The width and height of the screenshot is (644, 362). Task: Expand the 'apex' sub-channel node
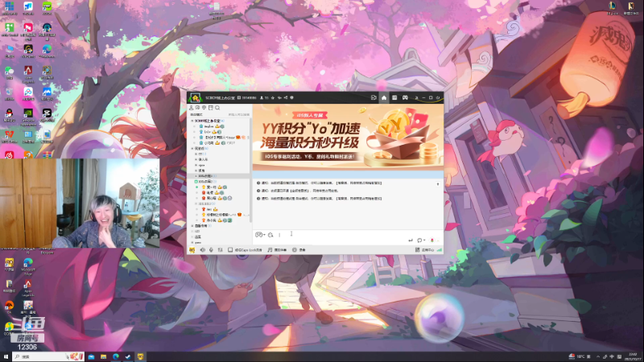click(196, 165)
